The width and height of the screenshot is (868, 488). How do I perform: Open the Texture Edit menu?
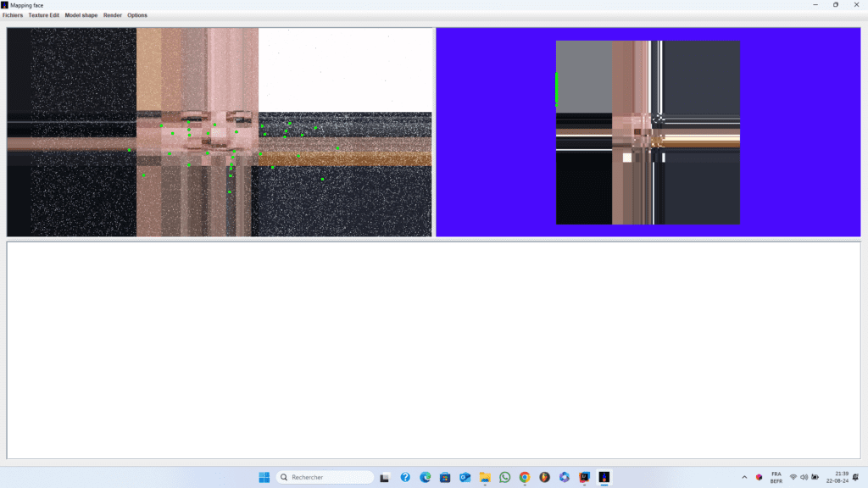44,15
